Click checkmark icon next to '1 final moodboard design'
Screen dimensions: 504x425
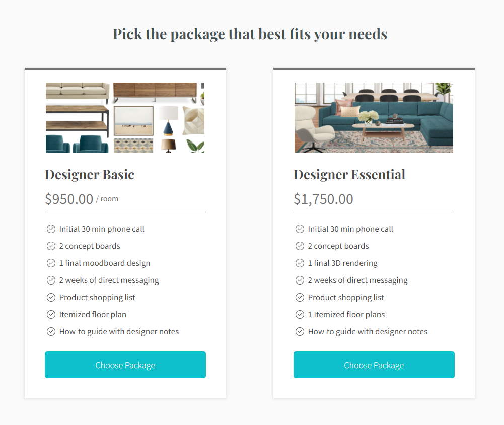pyautogui.click(x=51, y=263)
